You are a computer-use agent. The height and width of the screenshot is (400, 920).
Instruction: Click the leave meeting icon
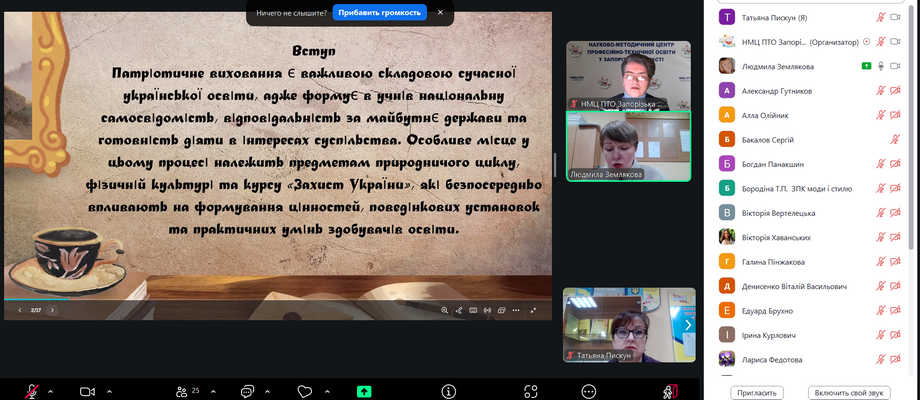[669, 391]
